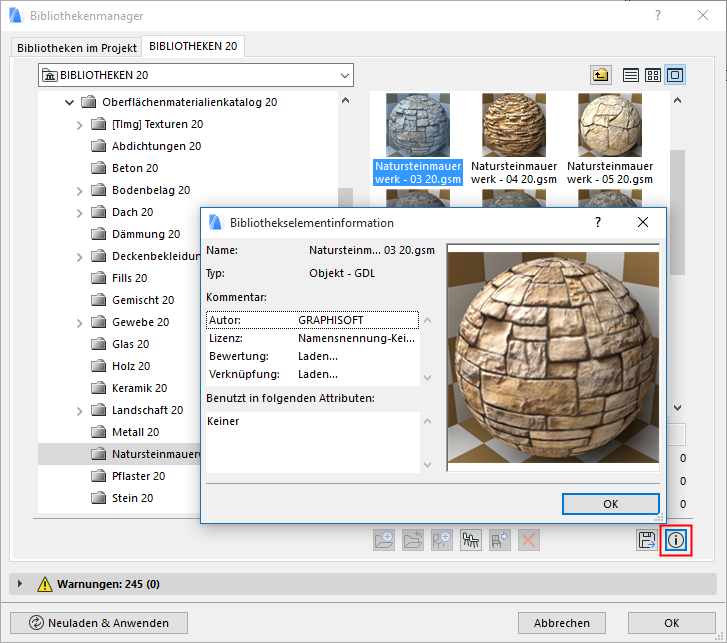Click the add folder icon with plus
This screenshot has height=643, width=727.
tap(384, 540)
